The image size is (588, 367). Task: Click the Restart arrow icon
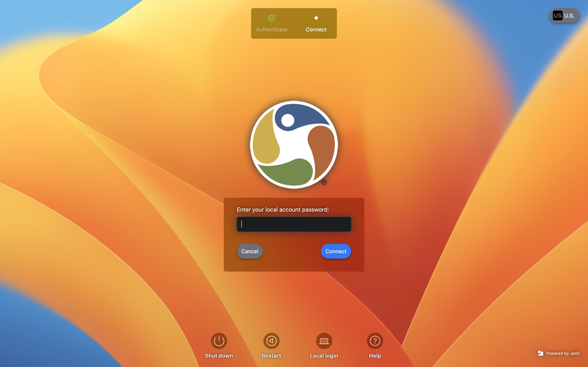pyautogui.click(x=271, y=340)
